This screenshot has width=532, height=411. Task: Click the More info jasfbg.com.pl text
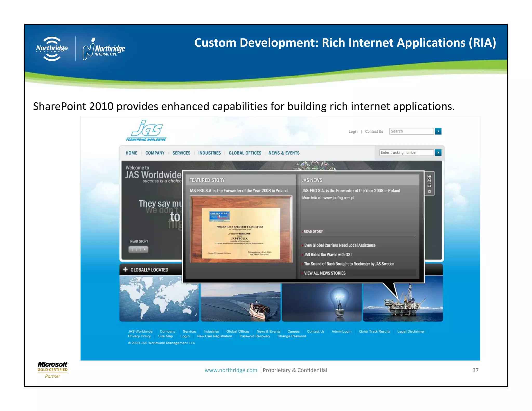coord(328,198)
